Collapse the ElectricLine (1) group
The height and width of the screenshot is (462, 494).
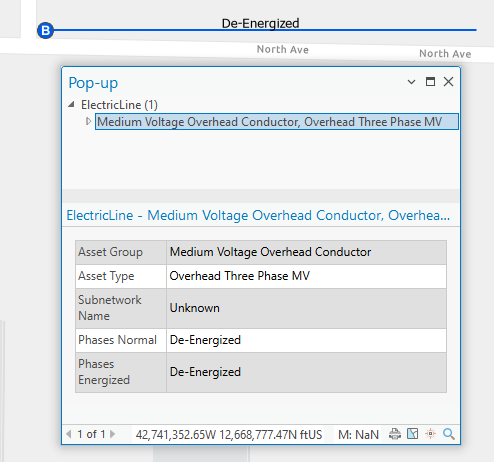pyautogui.click(x=71, y=105)
